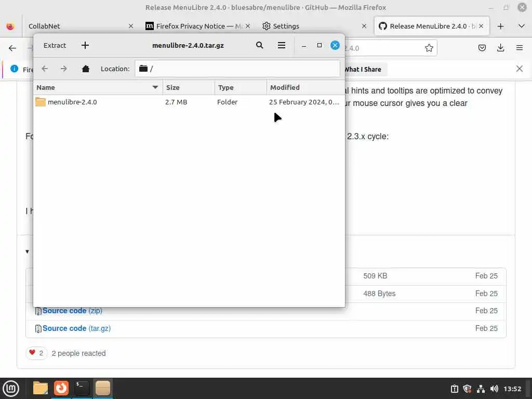Close the Release MenuLibre tab
Screen dimensions: 532x399
point(481,26)
